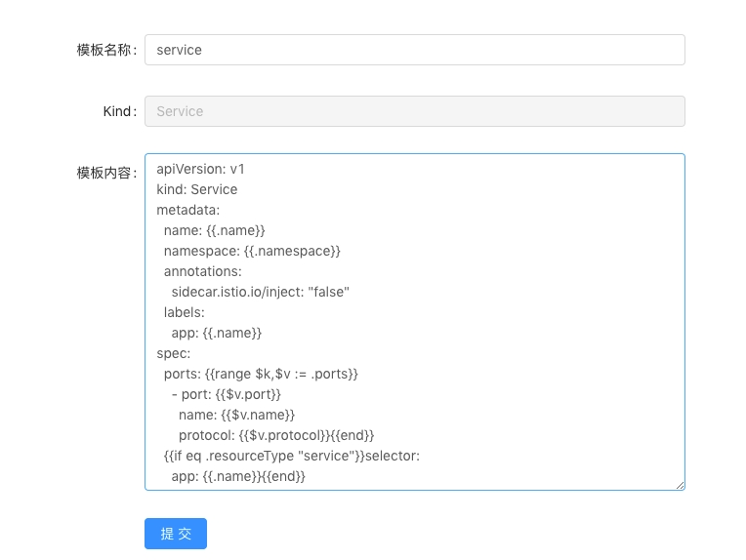Screen dimensions: 746x560
Task: Click the resize handle of the template textarea
Action: [679, 484]
